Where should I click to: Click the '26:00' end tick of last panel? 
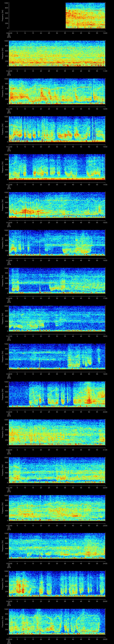[x=105, y=639]
